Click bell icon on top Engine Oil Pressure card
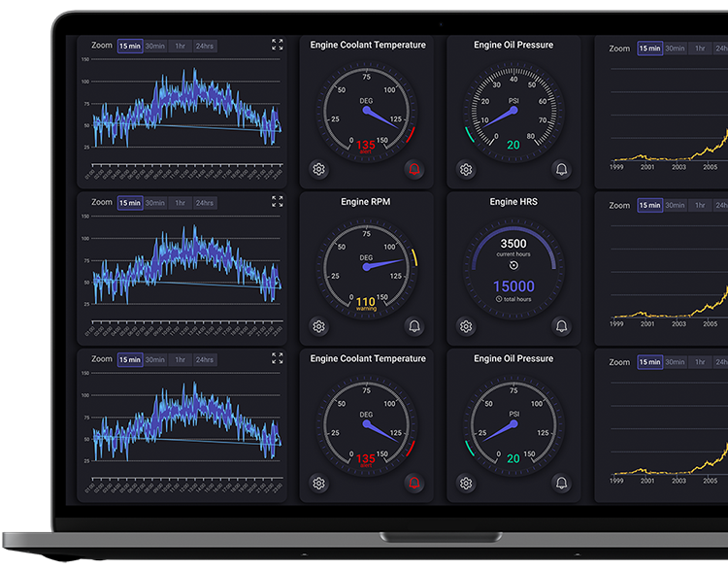 pos(561,169)
